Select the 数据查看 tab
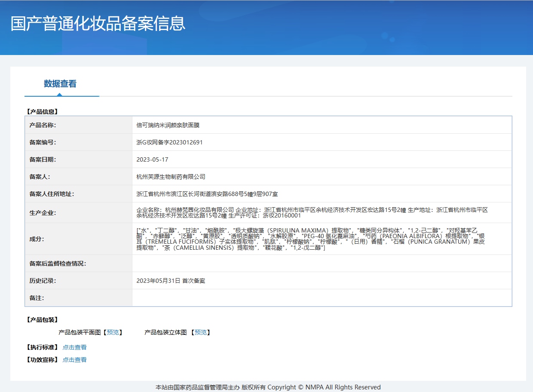The image size is (533, 392). click(60, 84)
